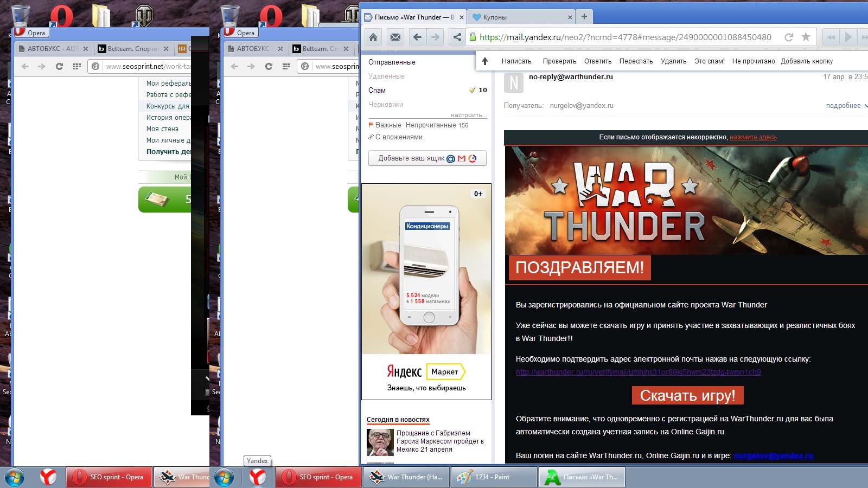Click the login nurgelov@yandex.ru link
The width and height of the screenshot is (868, 488).
coord(773,455)
